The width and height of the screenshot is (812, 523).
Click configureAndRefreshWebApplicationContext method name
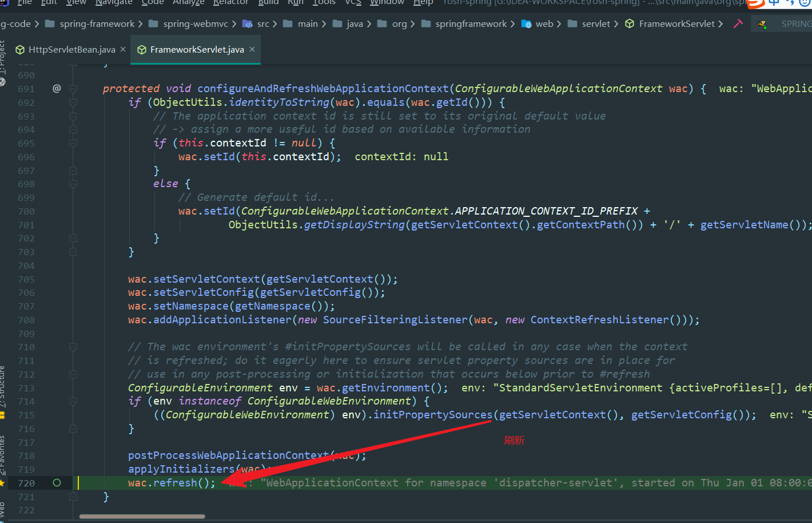[x=323, y=88]
